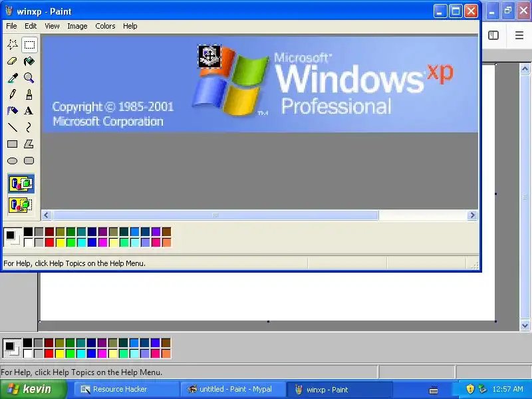The image size is (532, 399).
Task: Open the Image menu
Action: tap(77, 26)
